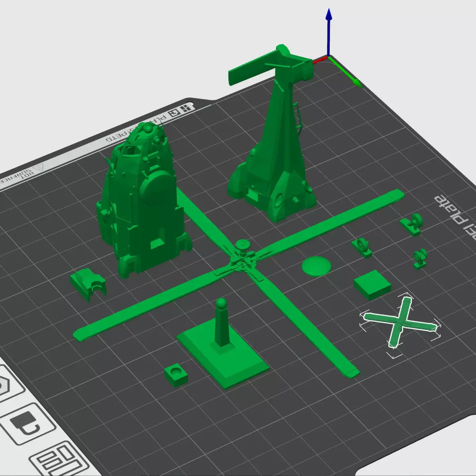Select the wheel part nearest the plate label
This screenshot has width=476, height=476.
412,225
